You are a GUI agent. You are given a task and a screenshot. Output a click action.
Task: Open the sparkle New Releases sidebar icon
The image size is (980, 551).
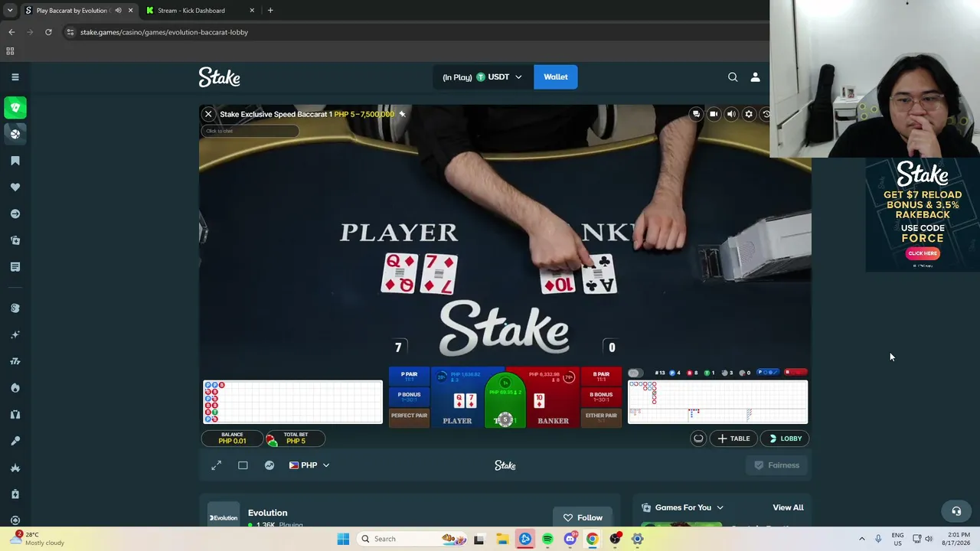tap(15, 334)
